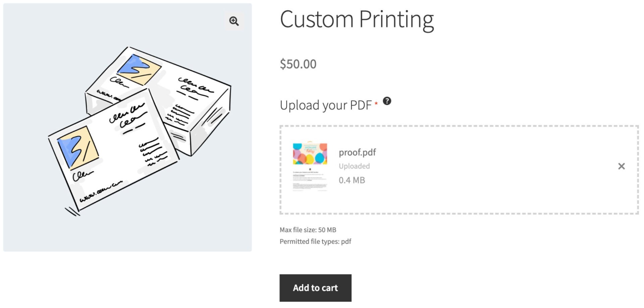Click the X to delete the uploaded file
Image resolution: width=644 pixels, height=308 pixels.
coord(622,166)
